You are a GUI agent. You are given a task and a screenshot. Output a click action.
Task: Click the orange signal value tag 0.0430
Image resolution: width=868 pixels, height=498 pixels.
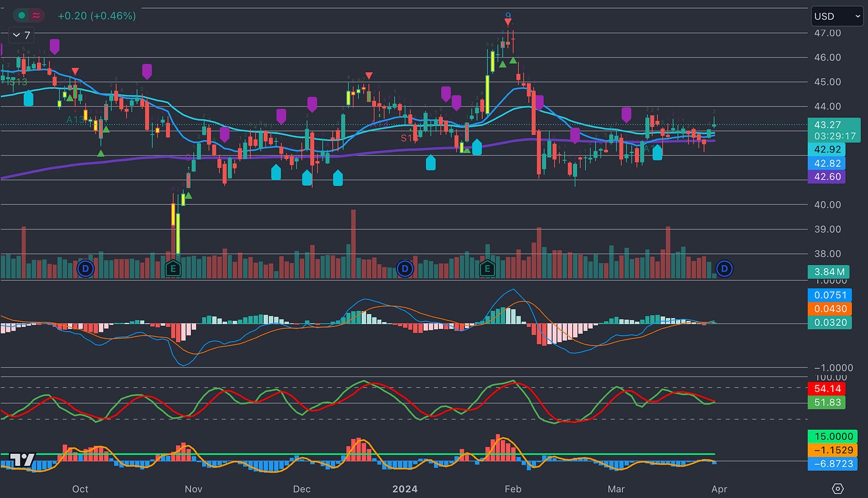click(830, 309)
